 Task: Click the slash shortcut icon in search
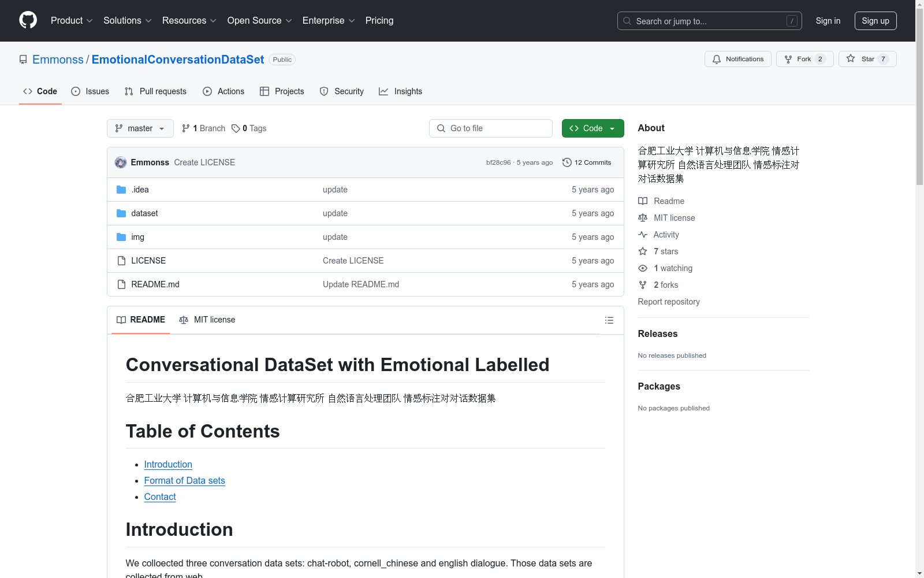(792, 21)
